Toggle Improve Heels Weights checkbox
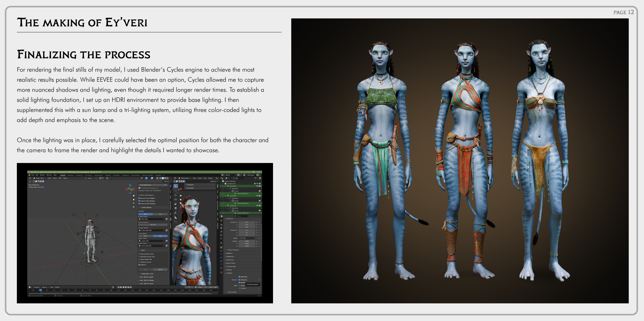The width and height of the screenshot is (644, 321). (139, 204)
